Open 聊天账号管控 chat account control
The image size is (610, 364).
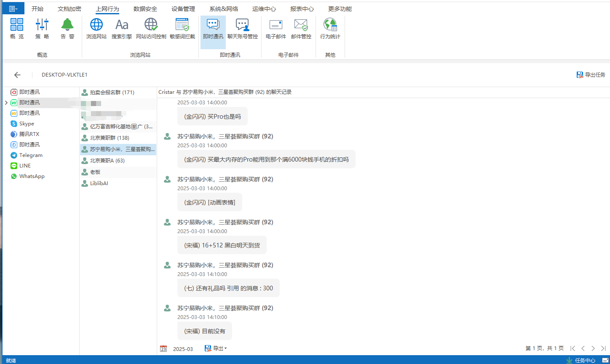[242, 29]
